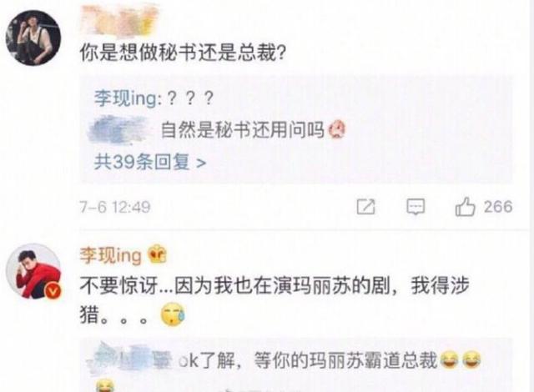Click the share/repost icon under first comment
The height and width of the screenshot is (392, 534).
coord(366,207)
